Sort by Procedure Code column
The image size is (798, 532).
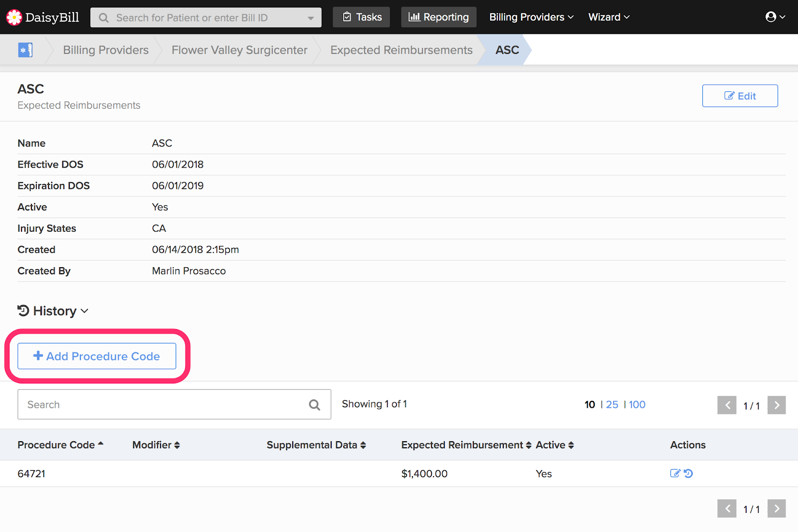click(60, 445)
